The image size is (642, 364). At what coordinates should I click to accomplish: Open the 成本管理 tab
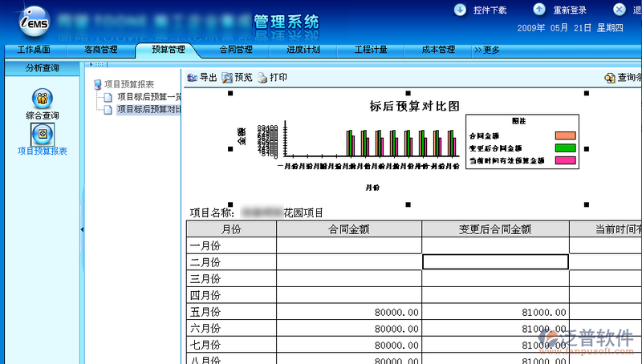[438, 50]
